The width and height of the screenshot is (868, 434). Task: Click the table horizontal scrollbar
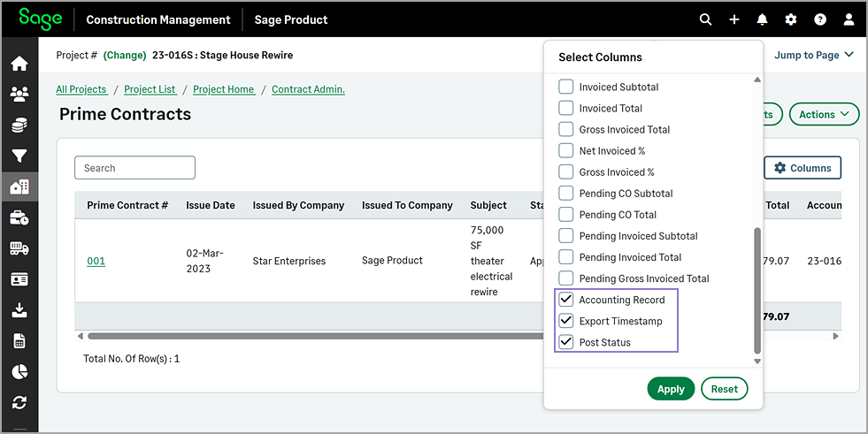click(x=316, y=336)
